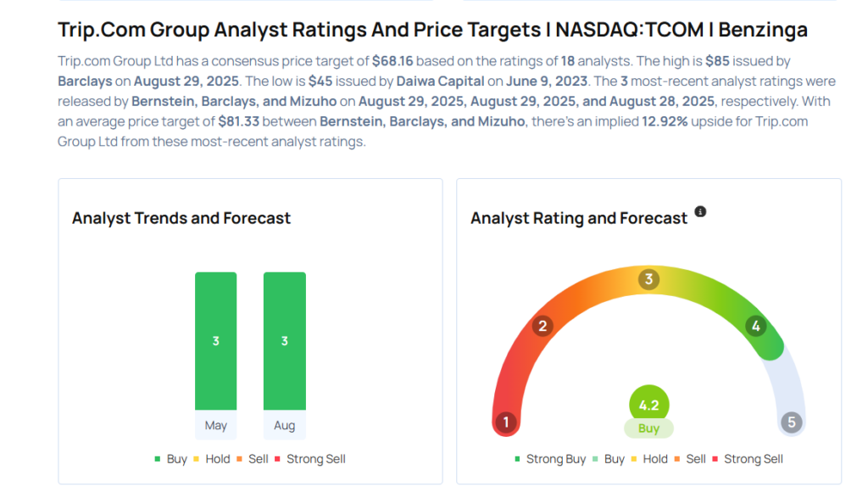Screen dimensions: 868x498
Task: Click gauge marker number 4
Action: point(755,326)
